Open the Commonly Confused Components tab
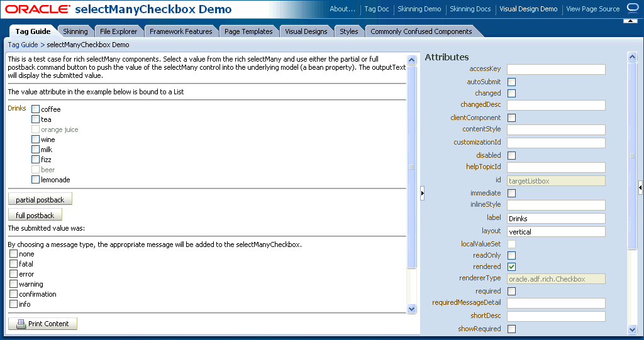 point(421,31)
